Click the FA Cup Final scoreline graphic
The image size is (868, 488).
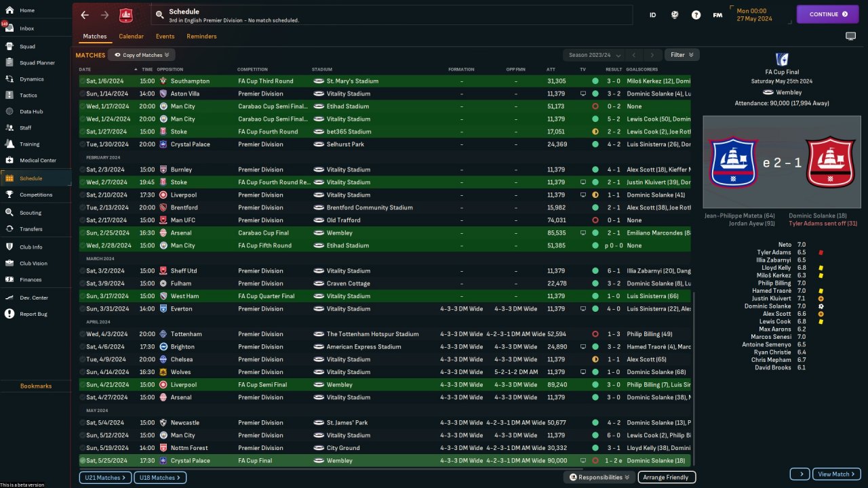pyautogui.click(x=782, y=163)
